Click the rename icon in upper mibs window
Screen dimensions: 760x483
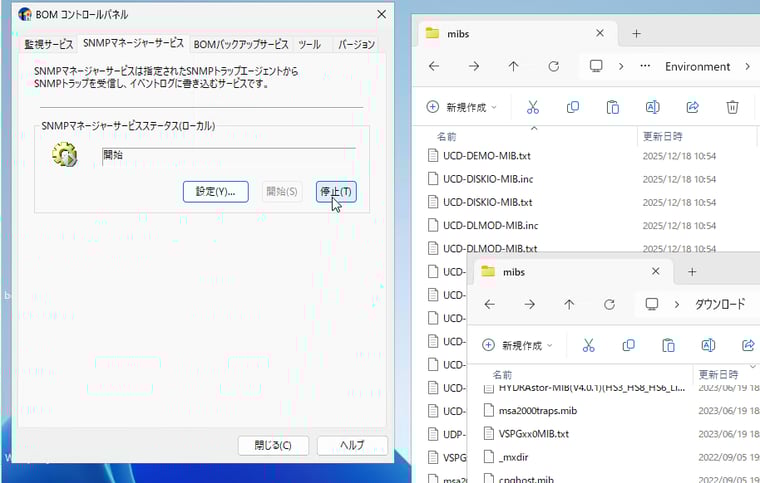click(652, 107)
